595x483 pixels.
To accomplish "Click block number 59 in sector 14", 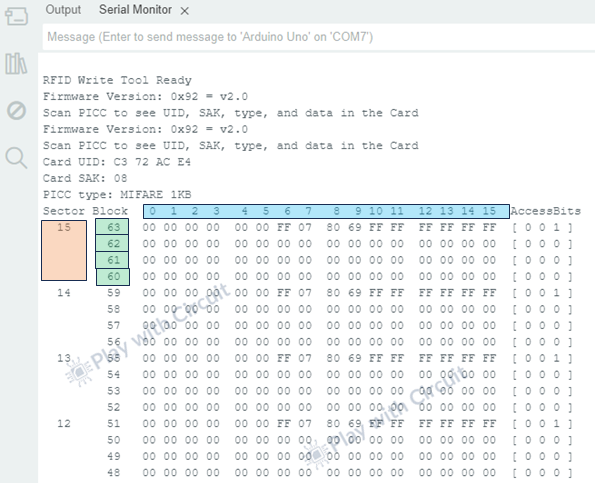I will coord(113,293).
